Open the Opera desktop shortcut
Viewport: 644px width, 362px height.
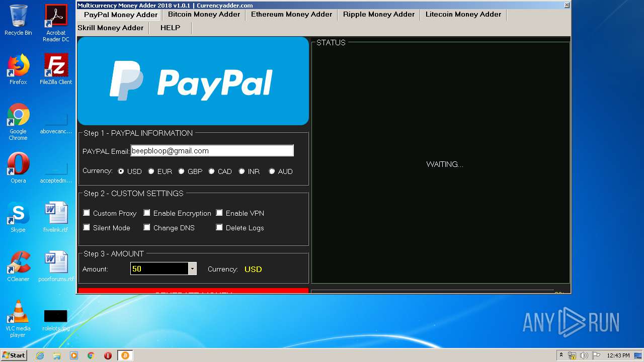[x=18, y=168]
